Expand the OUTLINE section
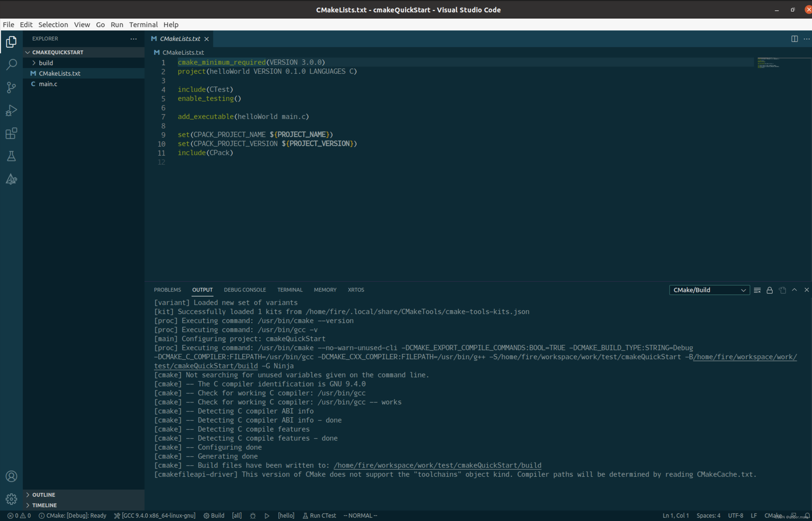This screenshot has width=812, height=521. (43, 495)
